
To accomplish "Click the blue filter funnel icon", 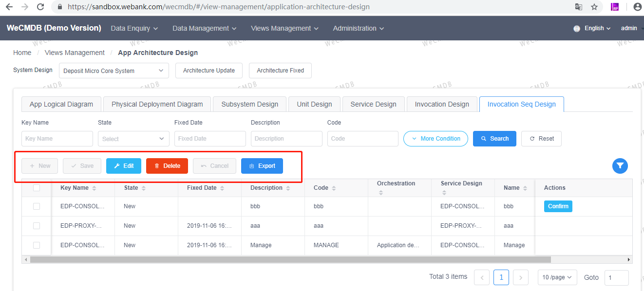I will [620, 166].
